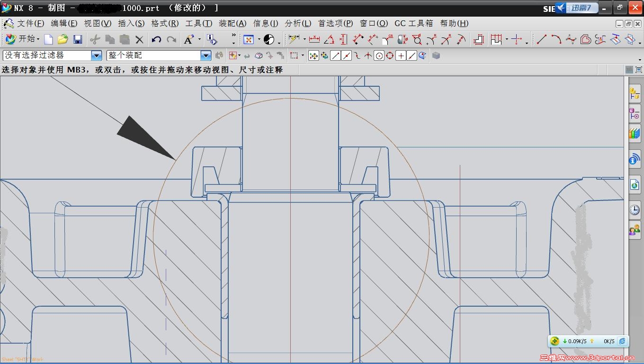The image size is (644, 364).
Task: Click the Undo arrow icon
Action: (157, 39)
